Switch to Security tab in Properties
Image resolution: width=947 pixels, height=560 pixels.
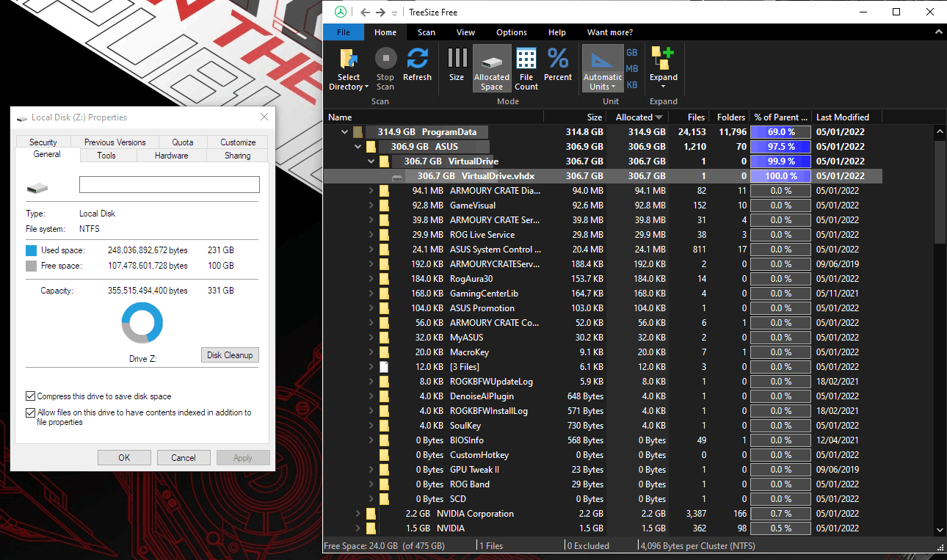[x=43, y=142]
